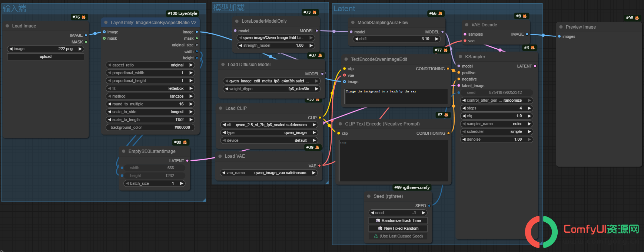The image size is (644, 252).
Task: Decrease proportional_width with its left arrow
Action: coord(109,73)
